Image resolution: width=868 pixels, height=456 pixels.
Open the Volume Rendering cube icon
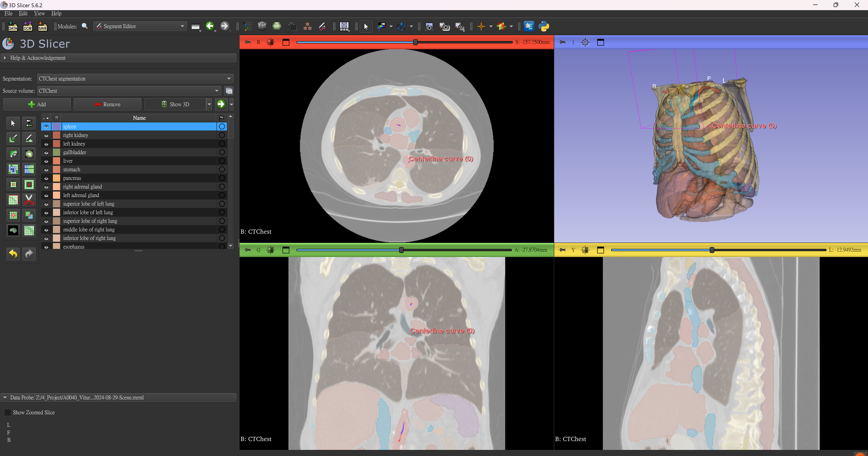(x=262, y=26)
